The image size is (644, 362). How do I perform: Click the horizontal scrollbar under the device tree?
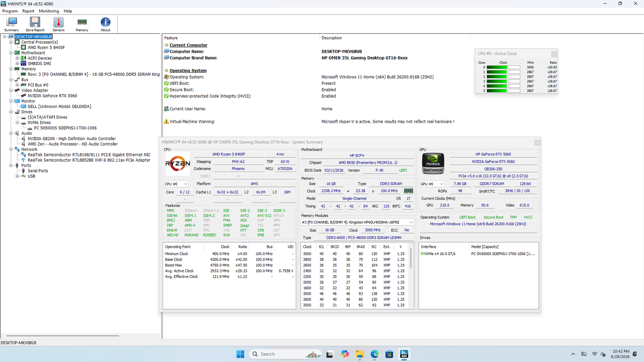[x=62, y=335]
